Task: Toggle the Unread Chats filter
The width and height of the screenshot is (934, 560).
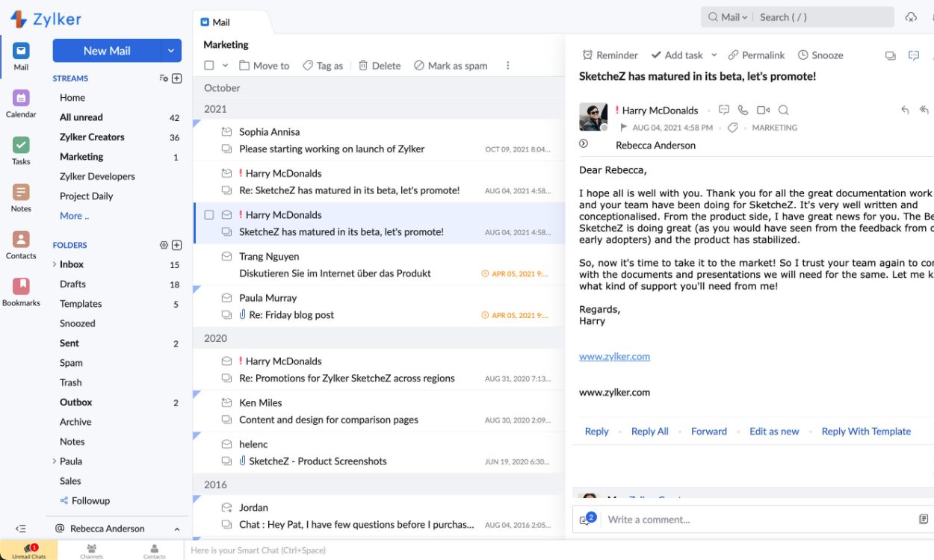Action: pos(28,550)
